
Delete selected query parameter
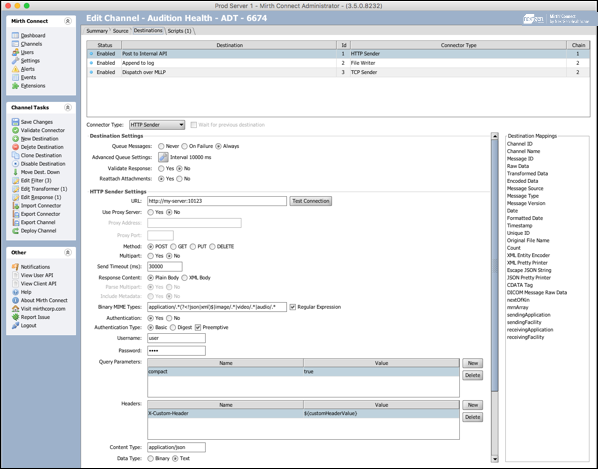pos(473,375)
